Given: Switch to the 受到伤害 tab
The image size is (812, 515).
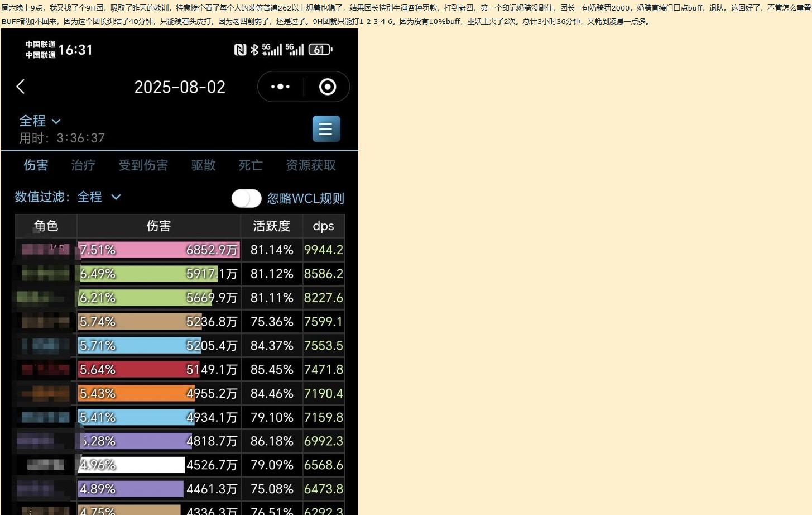Looking at the screenshot, I should pos(143,165).
